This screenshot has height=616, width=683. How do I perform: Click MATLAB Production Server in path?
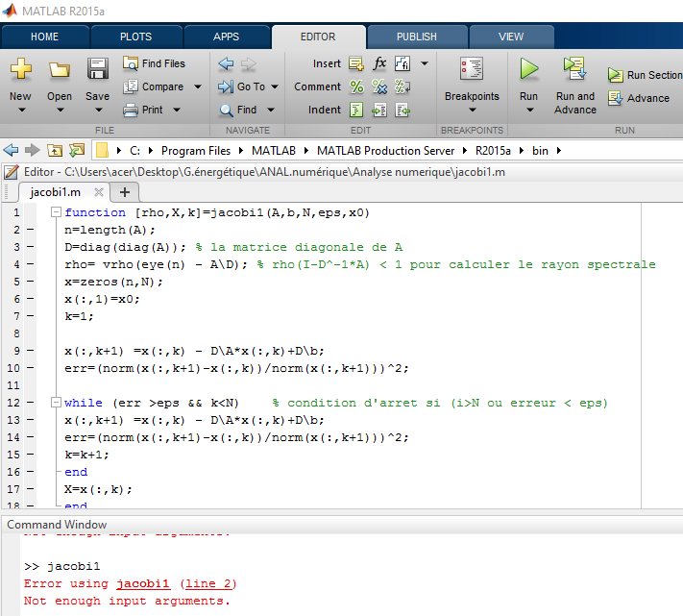385,151
